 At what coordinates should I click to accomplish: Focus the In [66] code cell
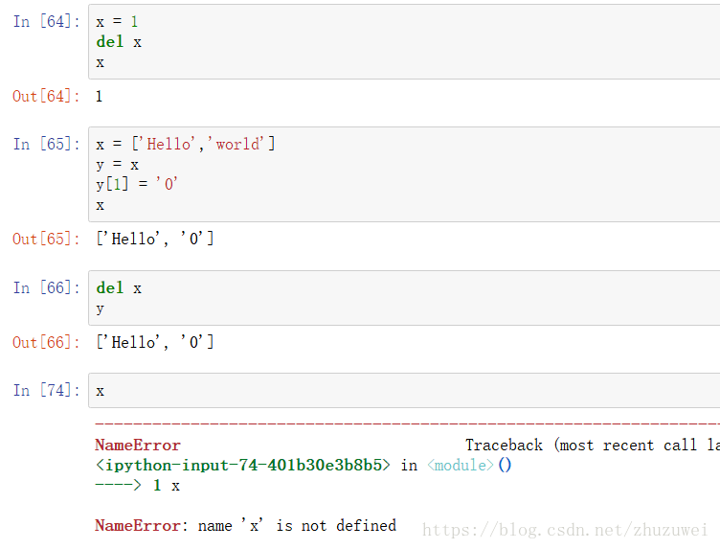[400, 298]
